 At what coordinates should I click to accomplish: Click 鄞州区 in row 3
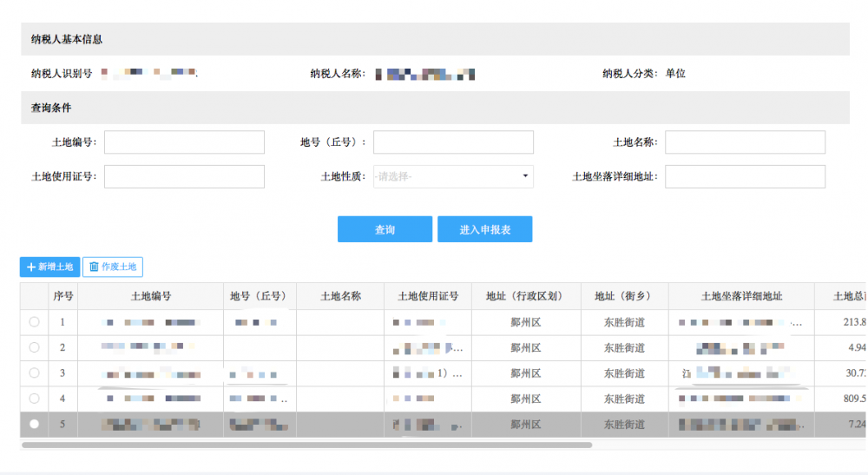click(526, 373)
